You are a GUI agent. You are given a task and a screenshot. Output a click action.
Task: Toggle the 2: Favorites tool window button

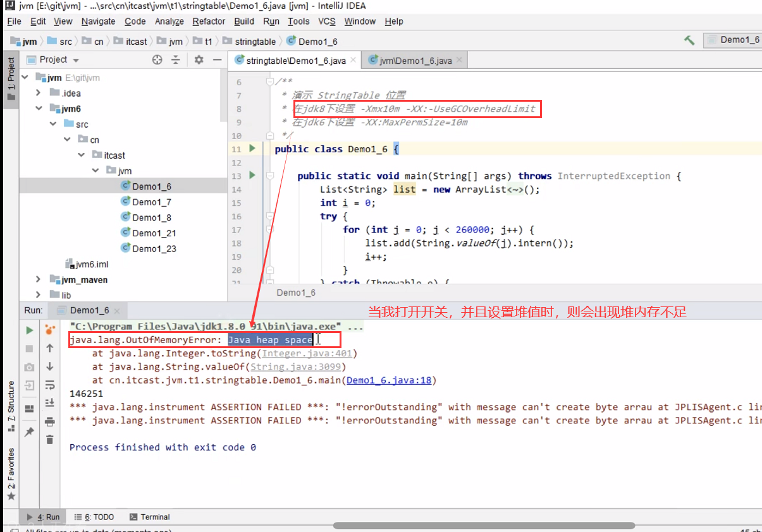(x=10, y=474)
